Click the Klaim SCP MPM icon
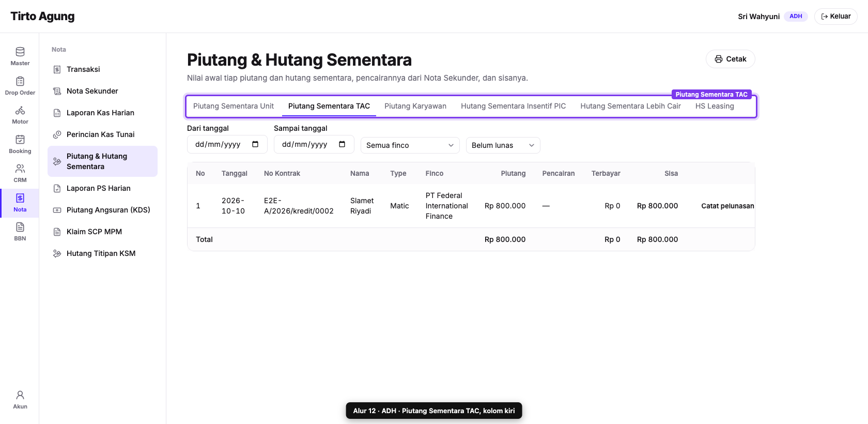This screenshot has height=424, width=868. [x=57, y=232]
